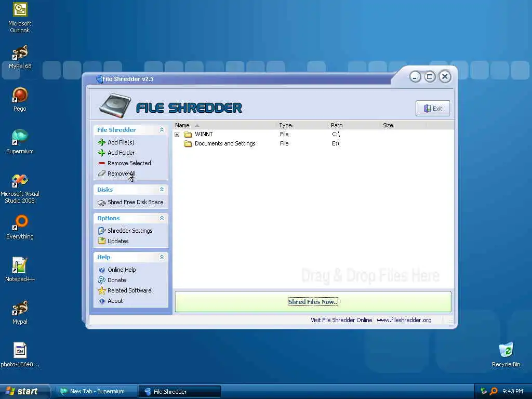Click File Shredder taskbar button
The image size is (532, 399).
point(179,392)
